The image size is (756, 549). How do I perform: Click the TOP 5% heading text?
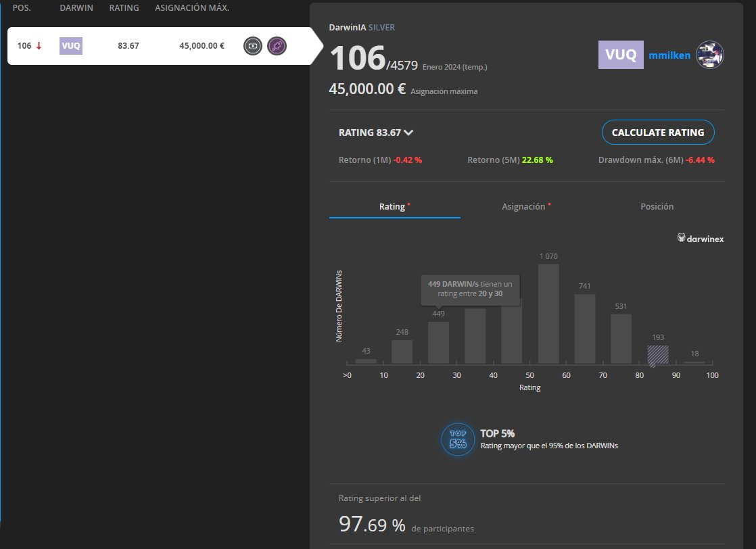[x=497, y=433]
